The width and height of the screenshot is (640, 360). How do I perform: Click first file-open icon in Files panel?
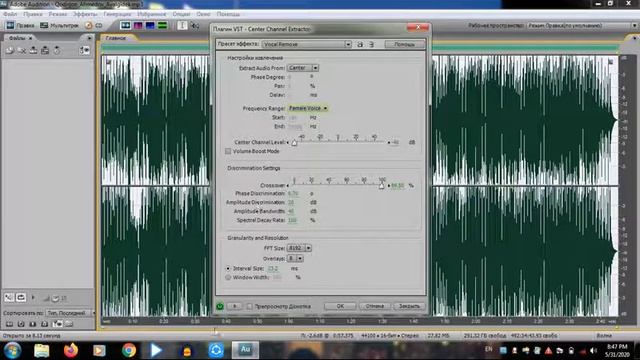tap(10, 50)
